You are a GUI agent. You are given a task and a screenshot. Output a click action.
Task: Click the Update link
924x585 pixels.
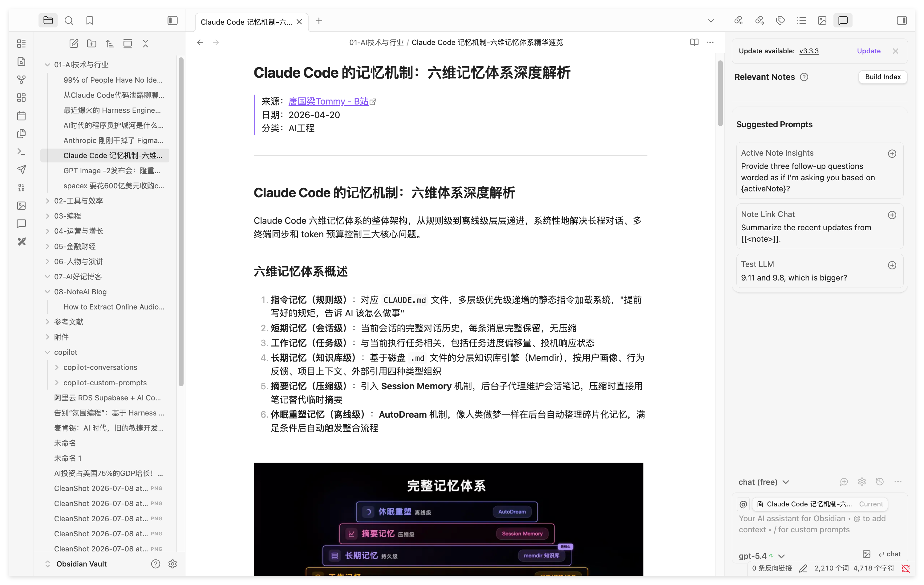tap(869, 51)
